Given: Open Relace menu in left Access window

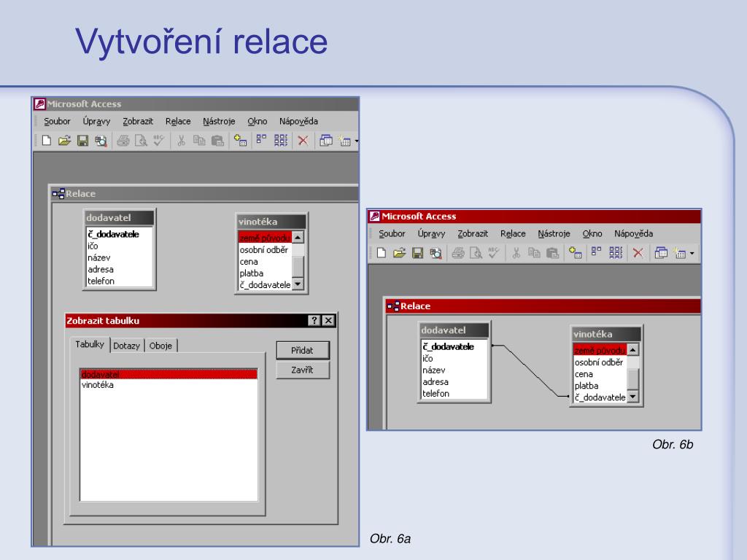Looking at the screenshot, I should (x=178, y=121).
